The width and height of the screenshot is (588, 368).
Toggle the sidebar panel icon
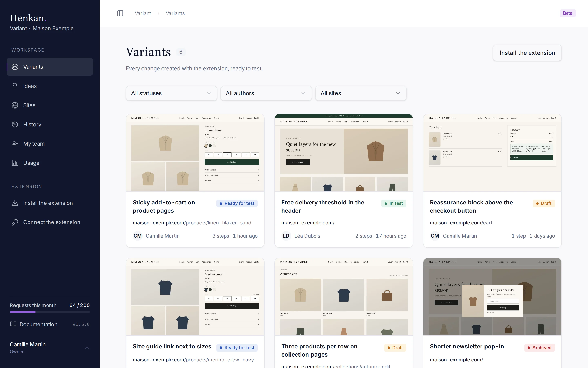tap(120, 13)
